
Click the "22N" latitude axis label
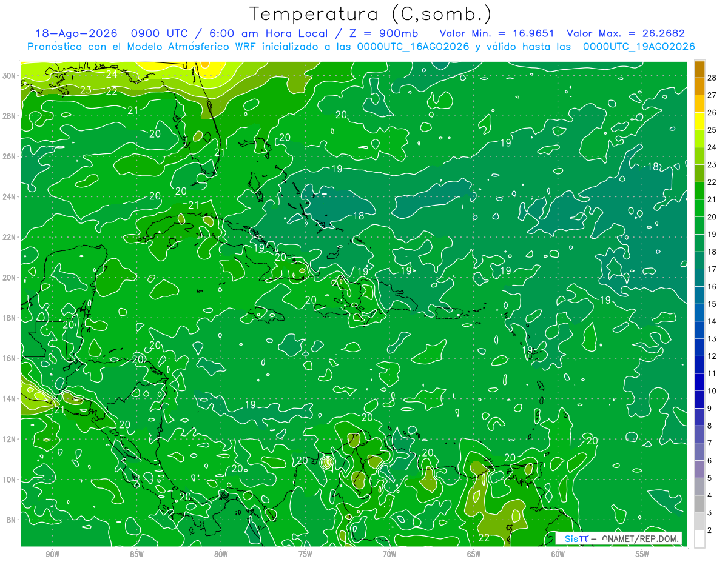10,237
